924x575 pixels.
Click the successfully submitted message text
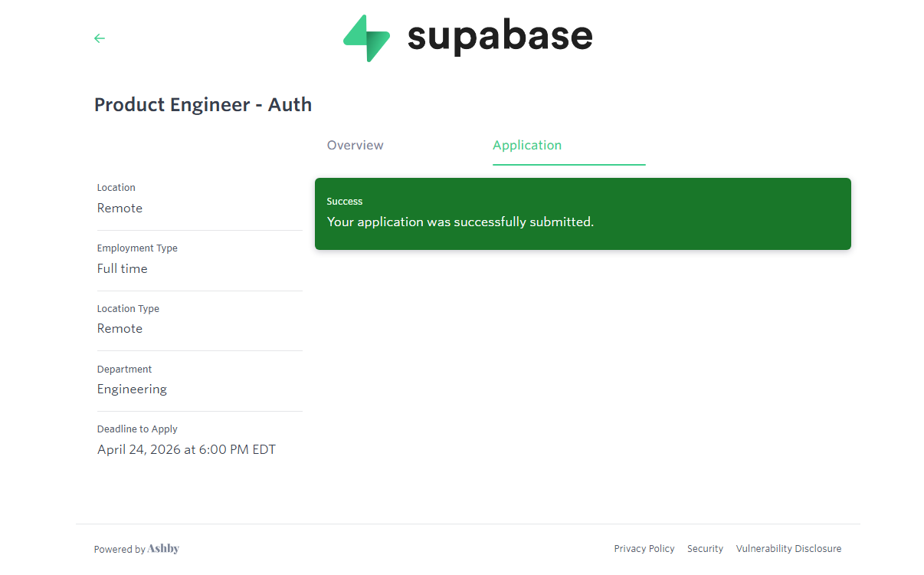(x=460, y=222)
